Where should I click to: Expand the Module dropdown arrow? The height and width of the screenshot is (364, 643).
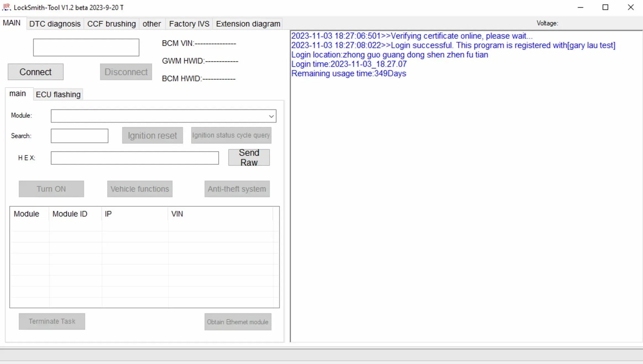(271, 116)
